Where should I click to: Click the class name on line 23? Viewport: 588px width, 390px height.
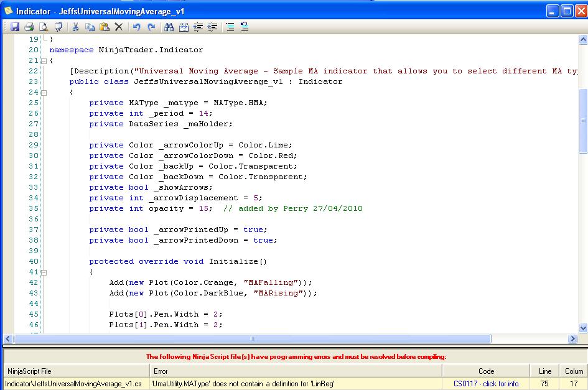coord(208,81)
